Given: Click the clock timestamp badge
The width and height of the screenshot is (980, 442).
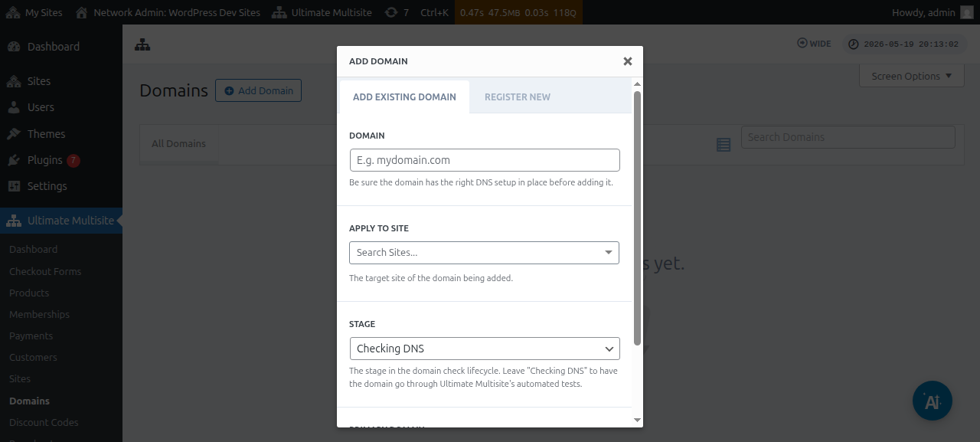Looking at the screenshot, I should (x=904, y=44).
